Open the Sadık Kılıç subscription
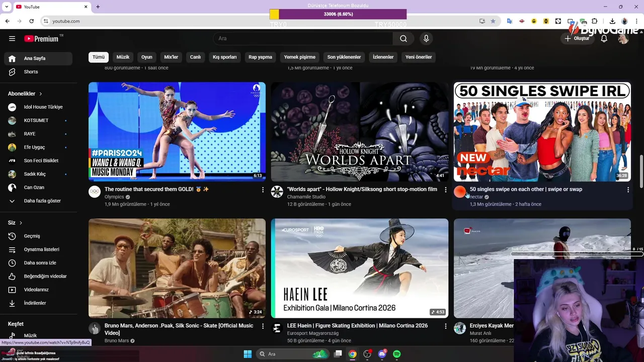 click(x=38, y=174)
